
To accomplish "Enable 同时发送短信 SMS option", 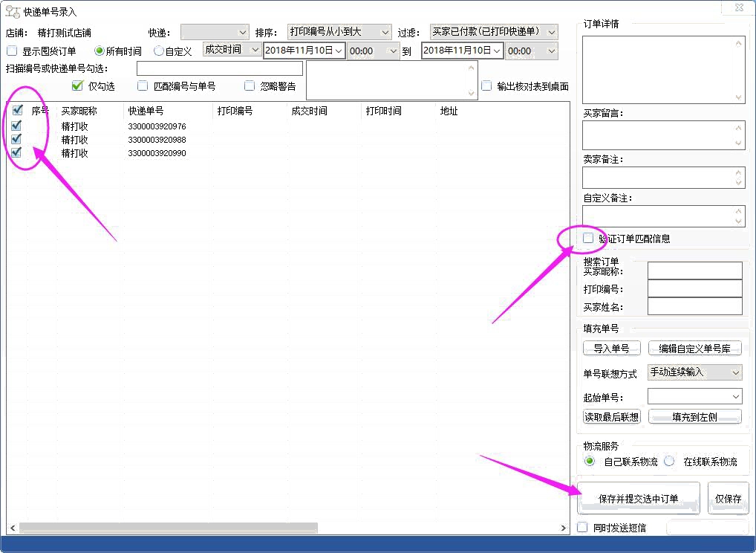I will [582, 527].
